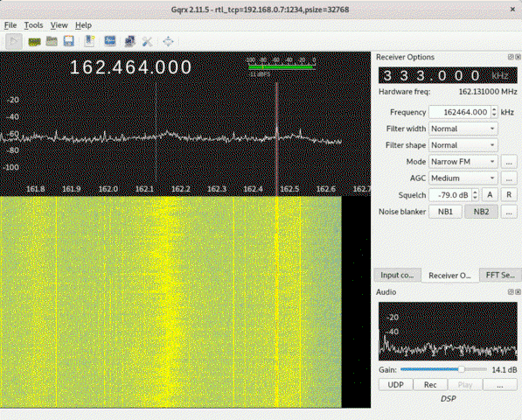
Task: Open the I/O device configuration icon
Action: pyautogui.click(x=34, y=41)
